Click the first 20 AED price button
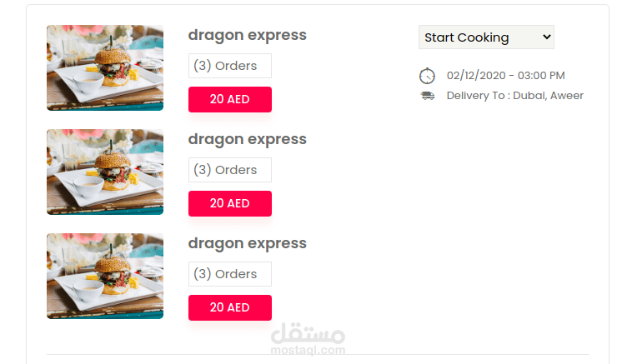Screen dimensions: 617x364 click(x=229, y=99)
